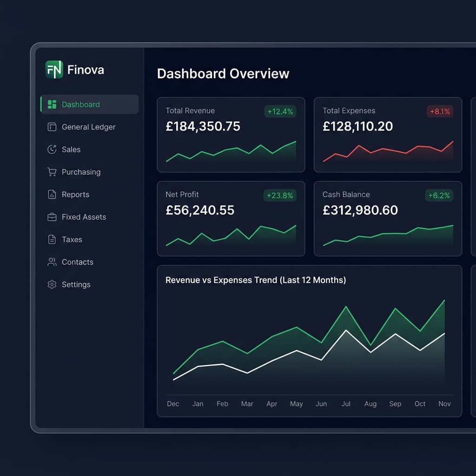The height and width of the screenshot is (476, 476).
Task: Click the Net Profit sparkline chart
Action: (231, 235)
